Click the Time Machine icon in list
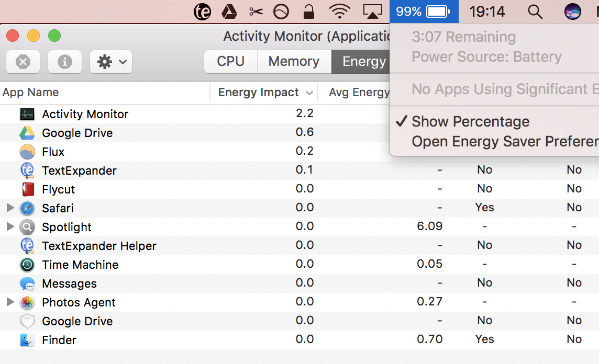Screen dimensions: 599x364 [27, 265]
